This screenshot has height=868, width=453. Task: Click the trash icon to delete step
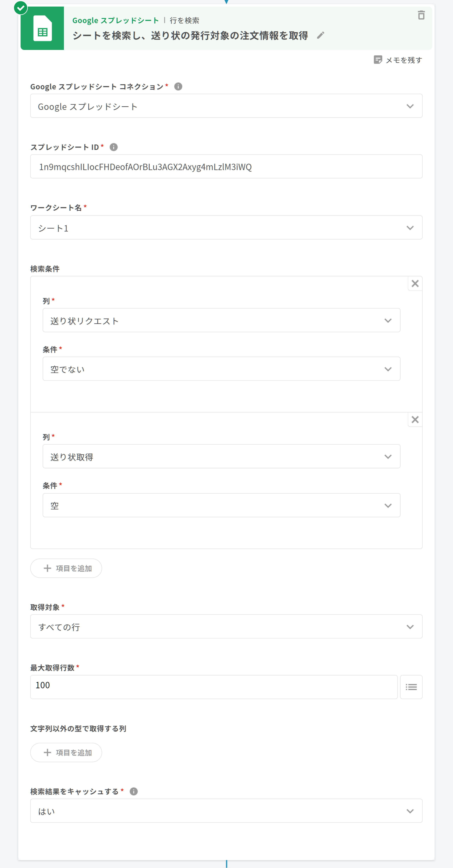click(421, 15)
